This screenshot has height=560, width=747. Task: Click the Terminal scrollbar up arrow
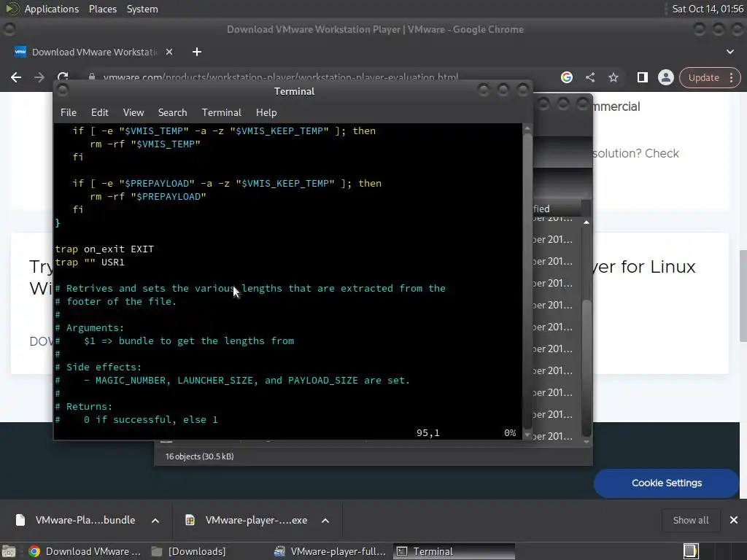[x=527, y=128]
